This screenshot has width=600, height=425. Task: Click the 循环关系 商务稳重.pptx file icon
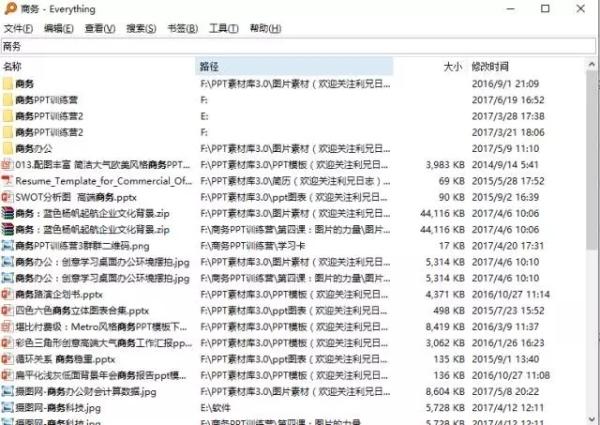(7, 358)
